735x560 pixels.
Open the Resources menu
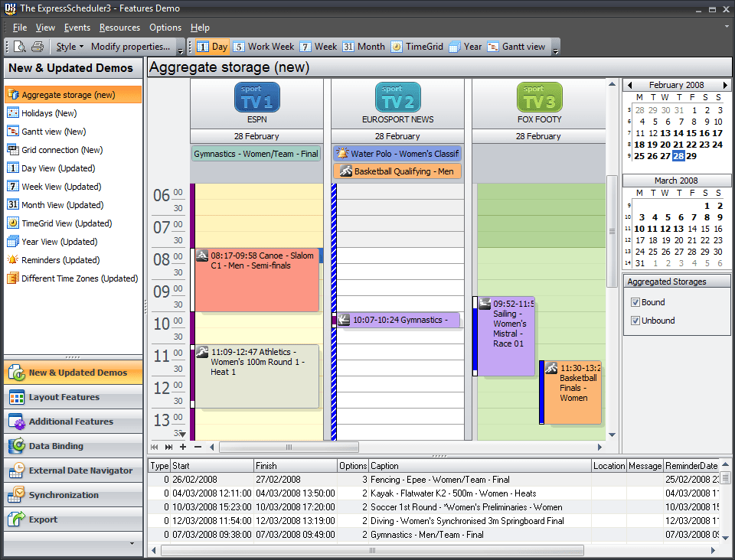click(x=119, y=28)
